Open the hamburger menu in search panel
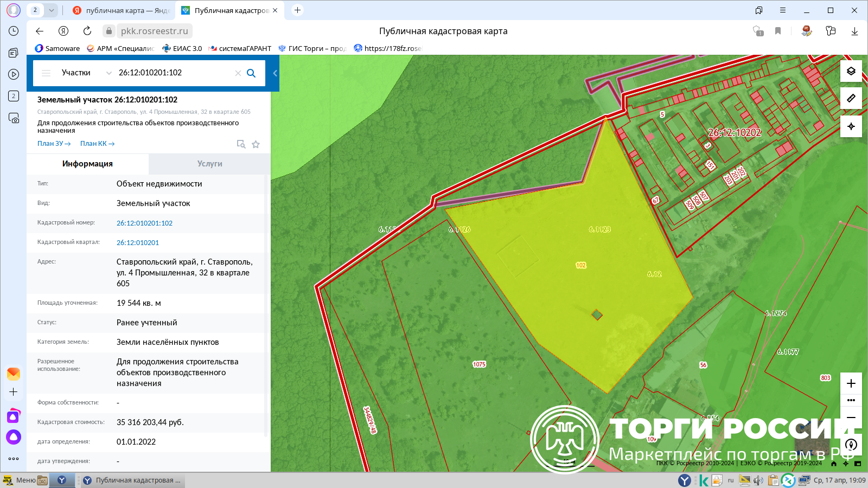 (46, 73)
